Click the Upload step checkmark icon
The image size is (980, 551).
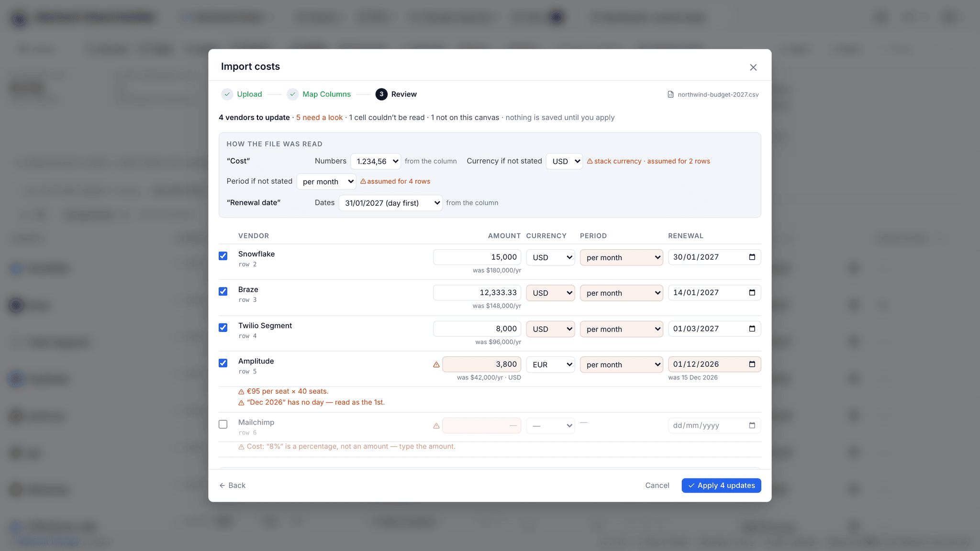pyautogui.click(x=227, y=94)
